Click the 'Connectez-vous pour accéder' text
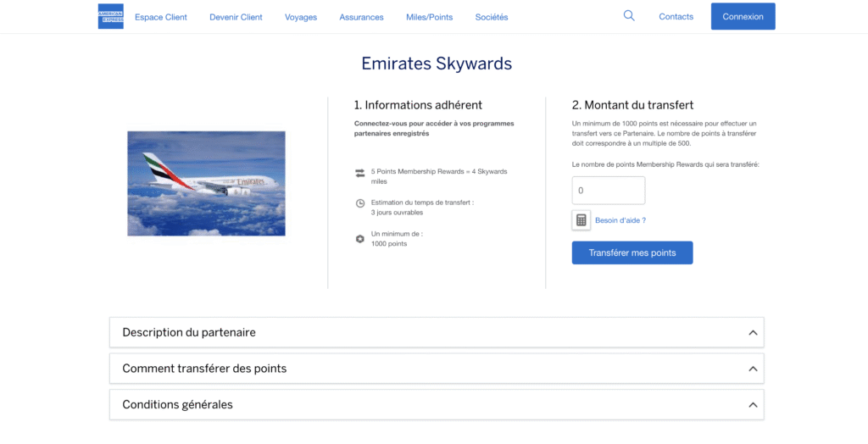This screenshot has height=444, width=868. pos(434,129)
